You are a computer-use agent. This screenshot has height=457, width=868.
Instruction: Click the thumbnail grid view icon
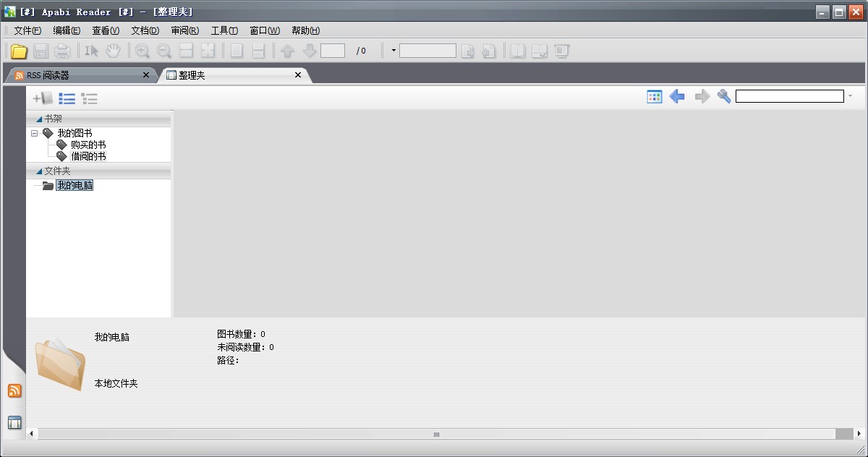pos(655,96)
